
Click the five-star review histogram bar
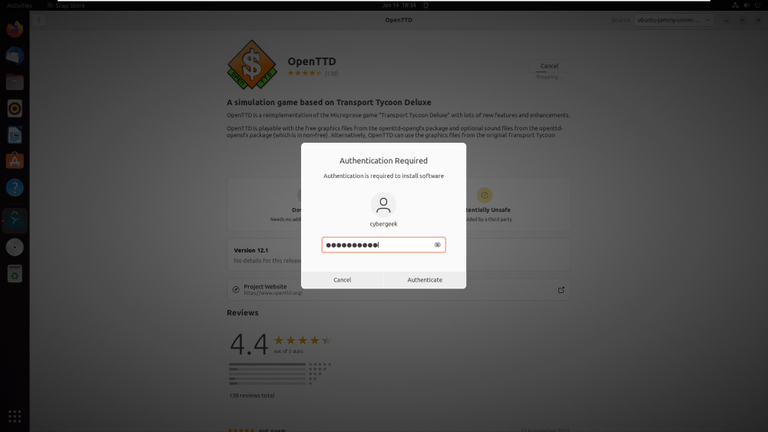[x=267, y=364]
